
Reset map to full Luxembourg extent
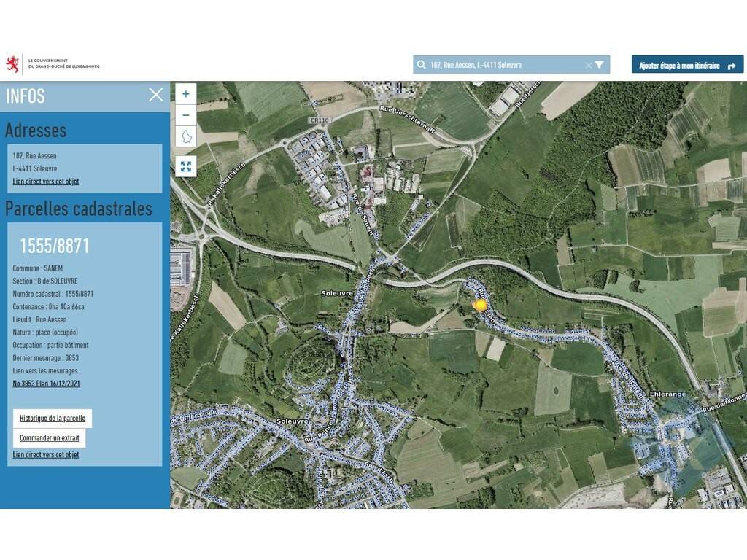tap(186, 137)
